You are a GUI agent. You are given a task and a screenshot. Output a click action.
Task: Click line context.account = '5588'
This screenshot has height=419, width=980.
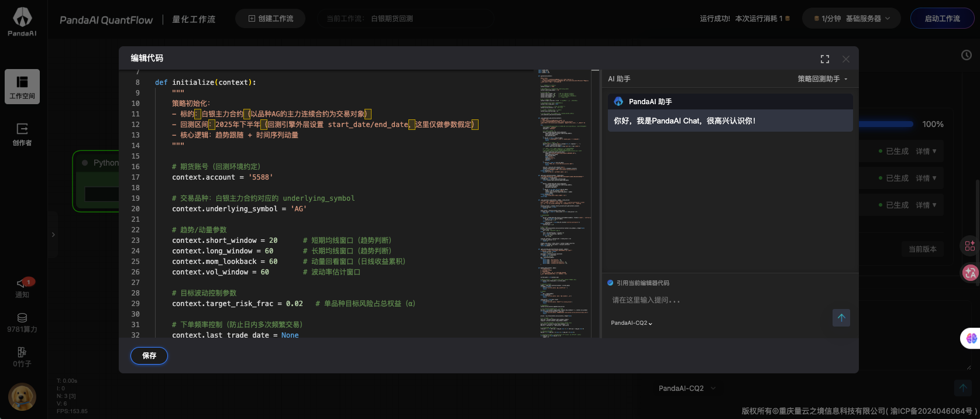222,177
